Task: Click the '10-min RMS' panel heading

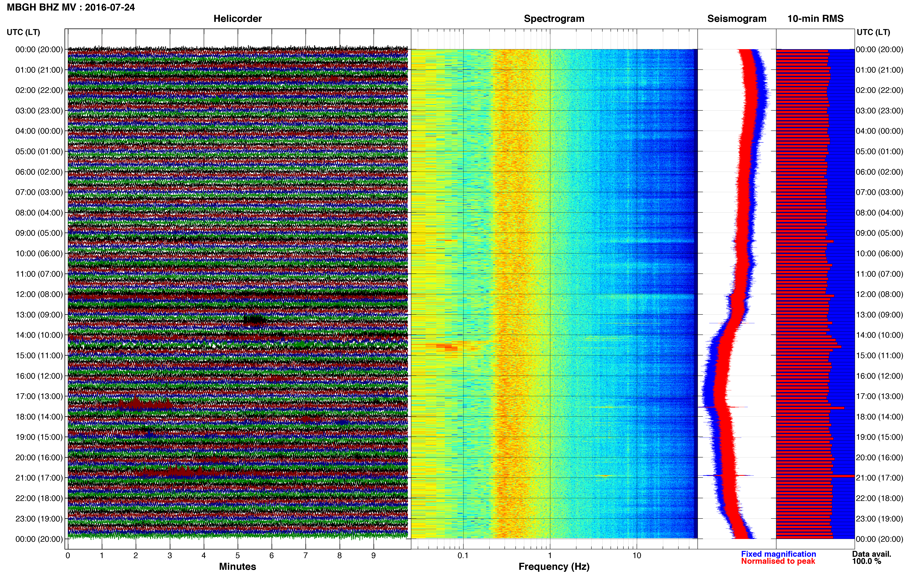Action: tap(816, 19)
